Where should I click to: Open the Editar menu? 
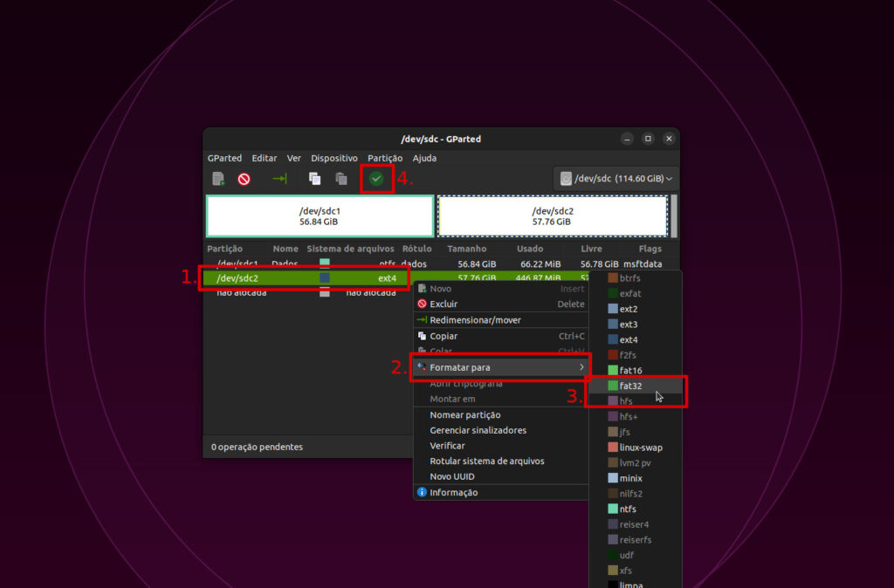tap(264, 159)
